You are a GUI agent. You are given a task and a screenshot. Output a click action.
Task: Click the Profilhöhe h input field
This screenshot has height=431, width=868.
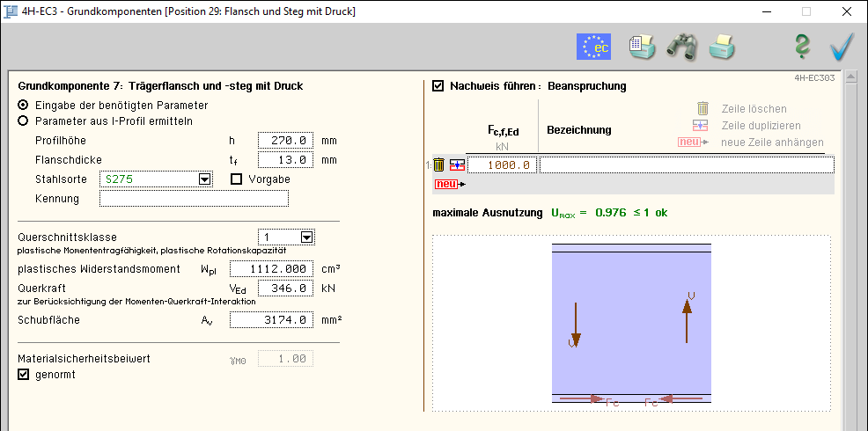tap(285, 141)
